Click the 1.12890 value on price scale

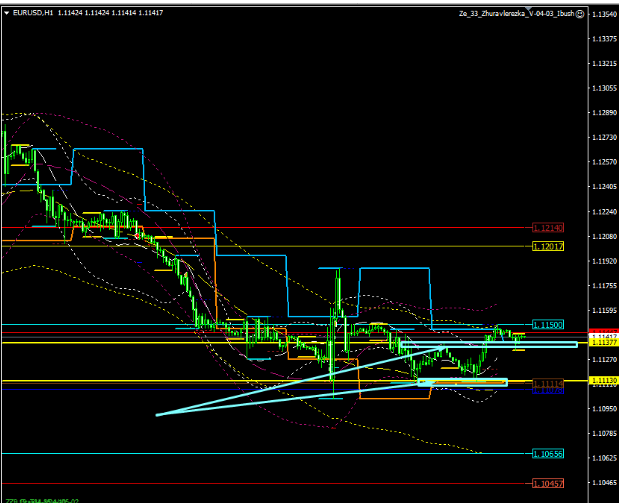point(604,113)
